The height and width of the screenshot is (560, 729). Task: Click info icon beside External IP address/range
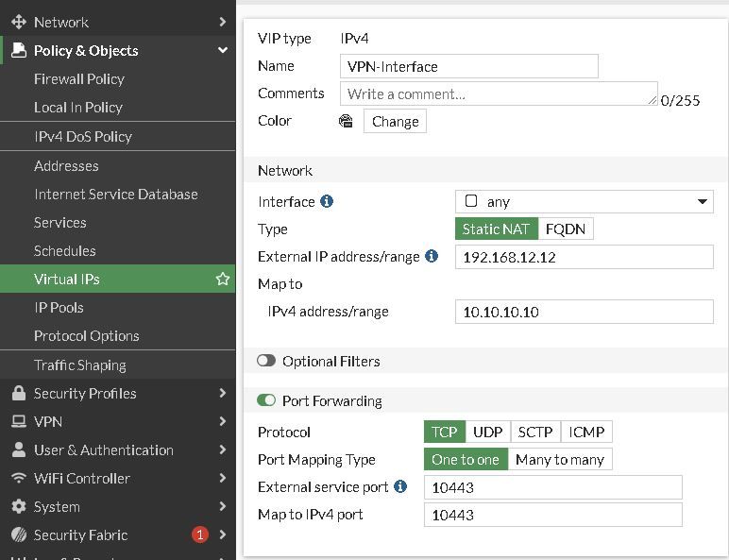432,256
